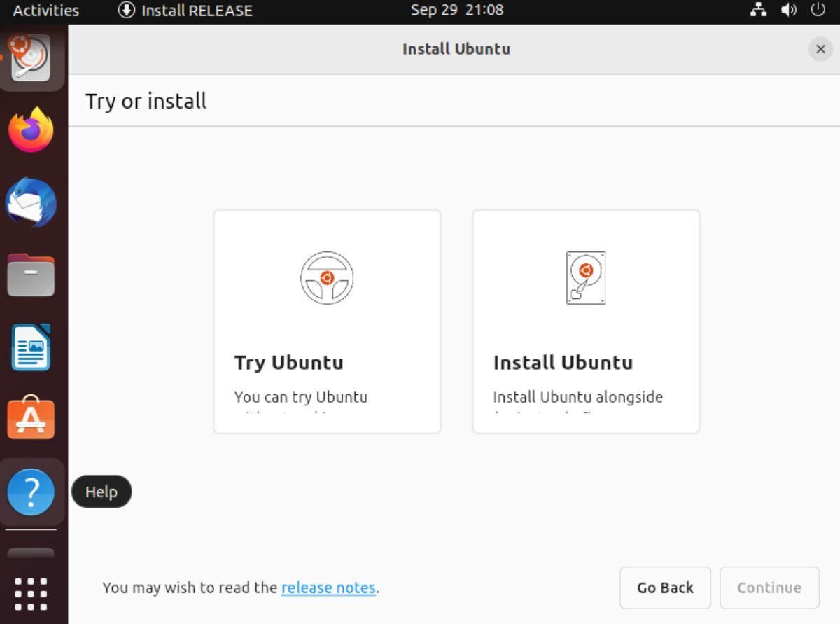The image size is (840, 624).
Task: Click the Continue button
Action: pyautogui.click(x=769, y=588)
